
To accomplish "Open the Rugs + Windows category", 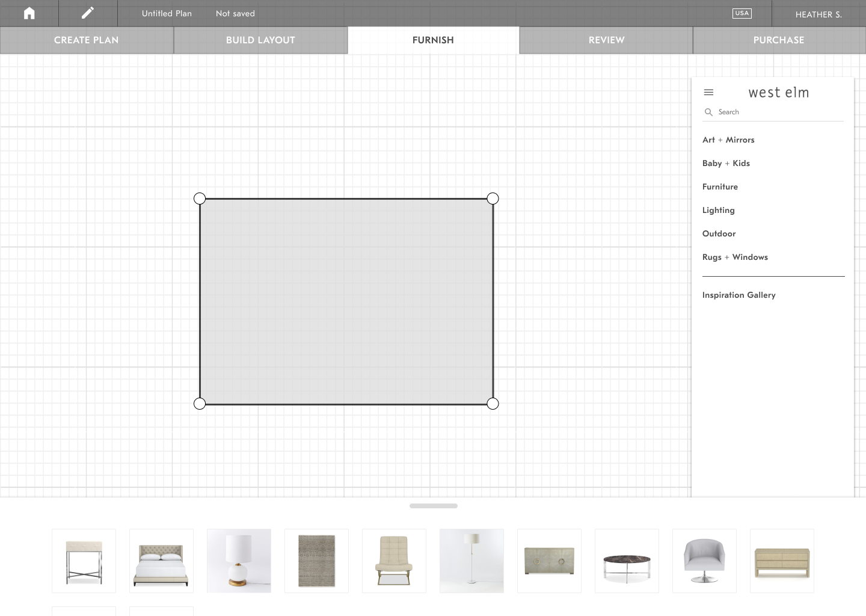I will click(x=735, y=257).
